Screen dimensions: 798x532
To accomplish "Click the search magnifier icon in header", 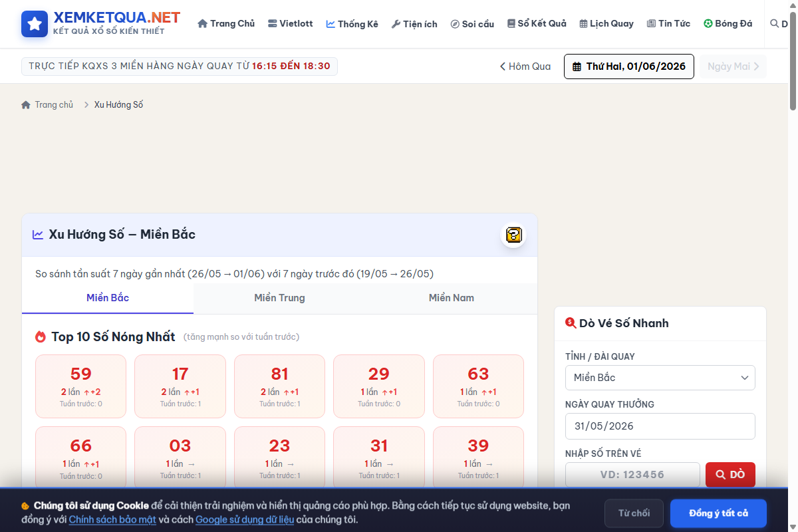I will pos(774,23).
